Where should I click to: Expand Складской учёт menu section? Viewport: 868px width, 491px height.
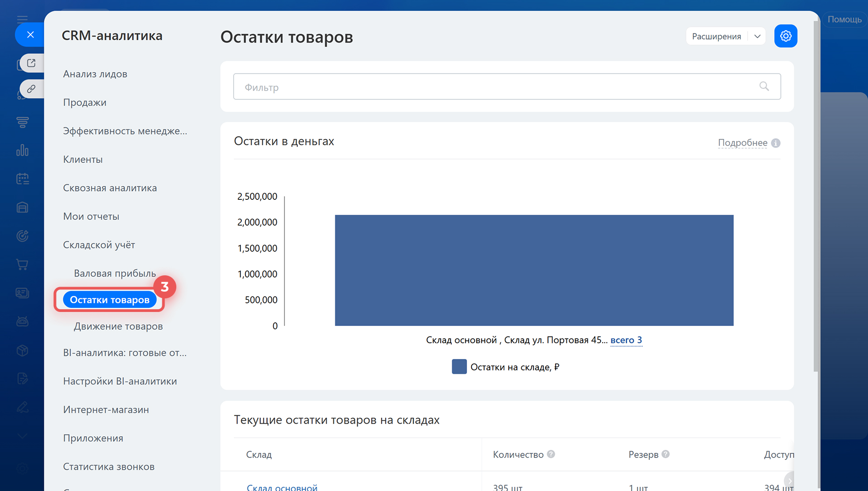99,245
